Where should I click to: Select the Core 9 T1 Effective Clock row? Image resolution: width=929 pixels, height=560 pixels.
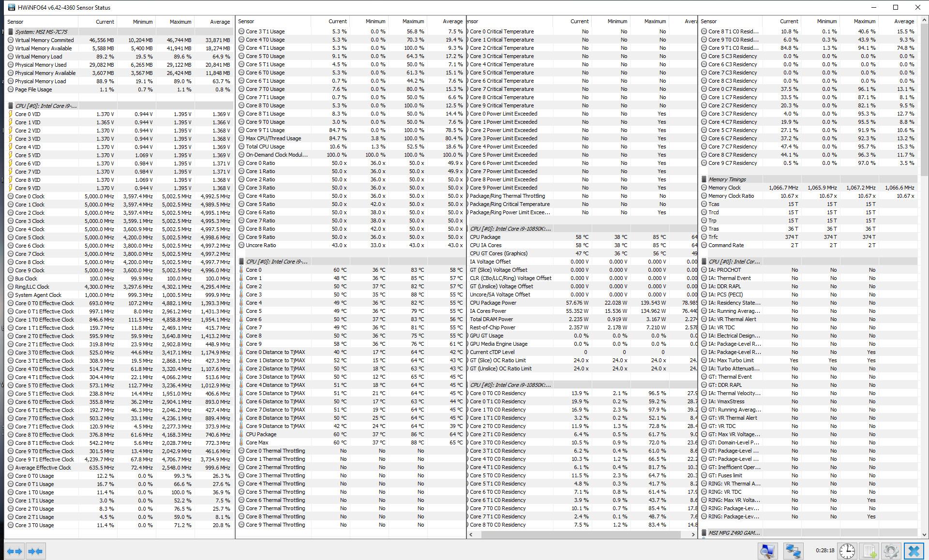pyautogui.click(x=120, y=459)
